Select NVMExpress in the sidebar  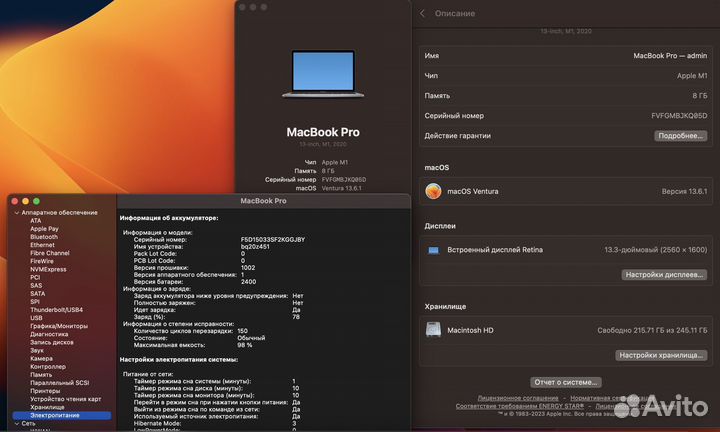pyautogui.click(x=48, y=269)
